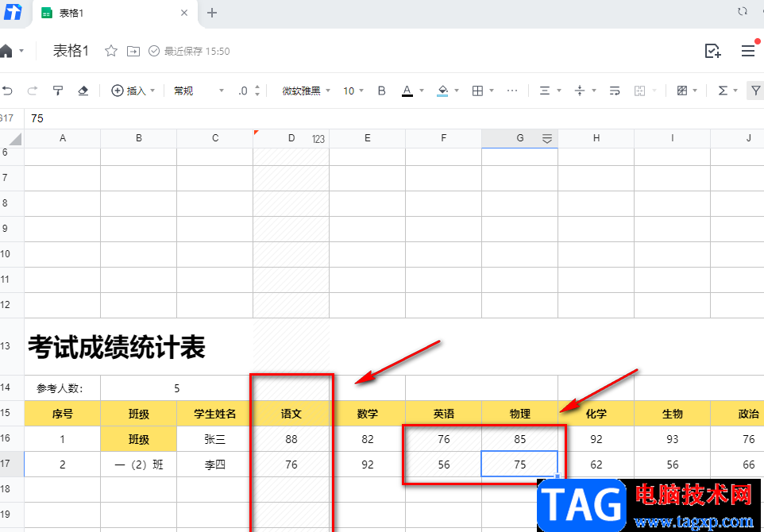Image resolution: width=764 pixels, height=532 pixels.
Task: Select the cell 一（2）班
Action: tap(139, 465)
